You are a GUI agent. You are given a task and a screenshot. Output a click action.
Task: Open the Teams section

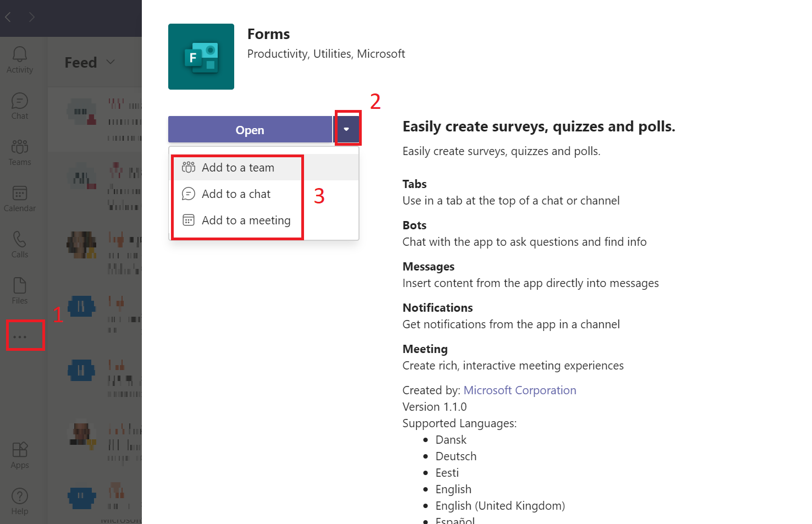coord(20,152)
